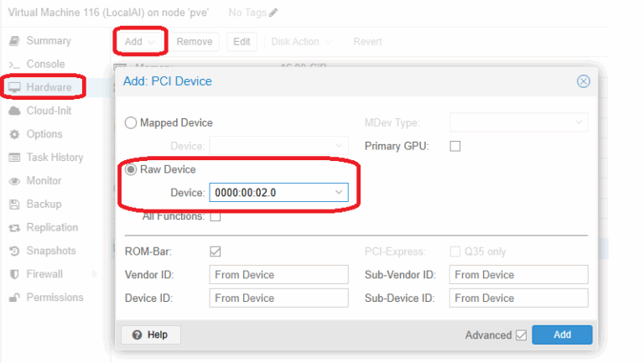644x363 pixels.
Task: Click the edit tags pencil icon
Action: click(x=273, y=13)
